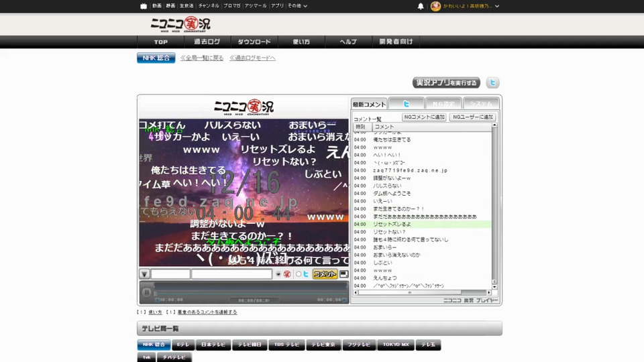The width and height of the screenshot is (644, 362).
Task: Open アプリ in the top bar
Action: [x=277, y=6]
